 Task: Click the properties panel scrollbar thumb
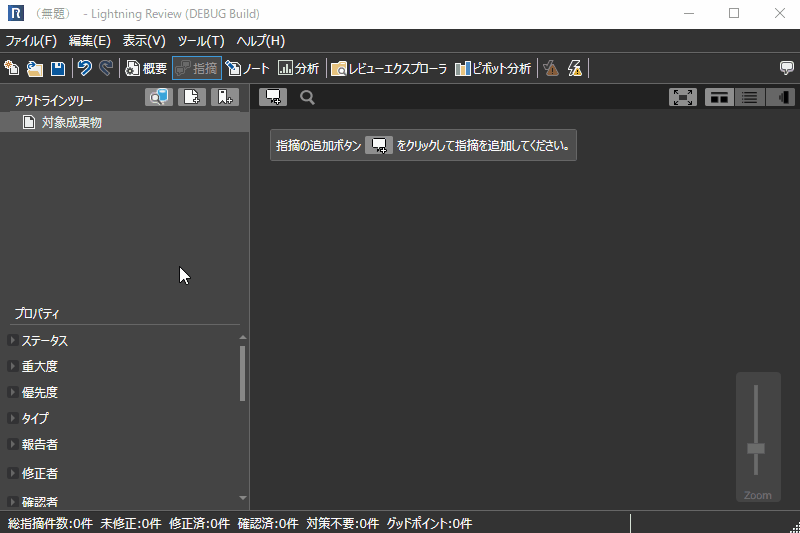click(243, 373)
